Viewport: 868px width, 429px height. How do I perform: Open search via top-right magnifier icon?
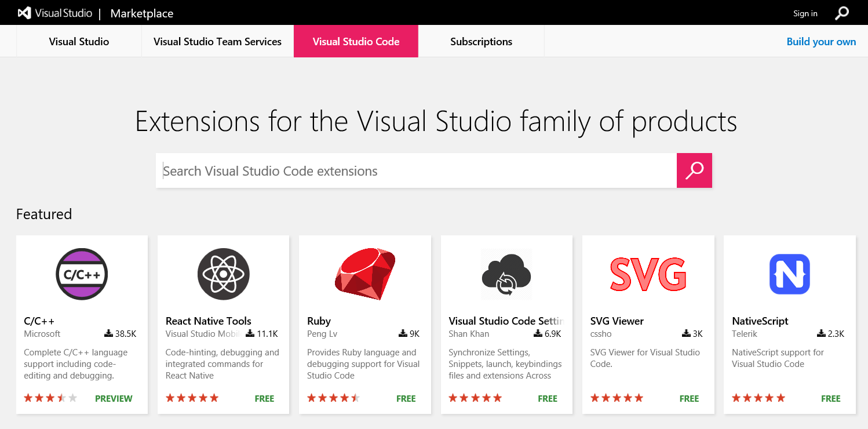842,13
